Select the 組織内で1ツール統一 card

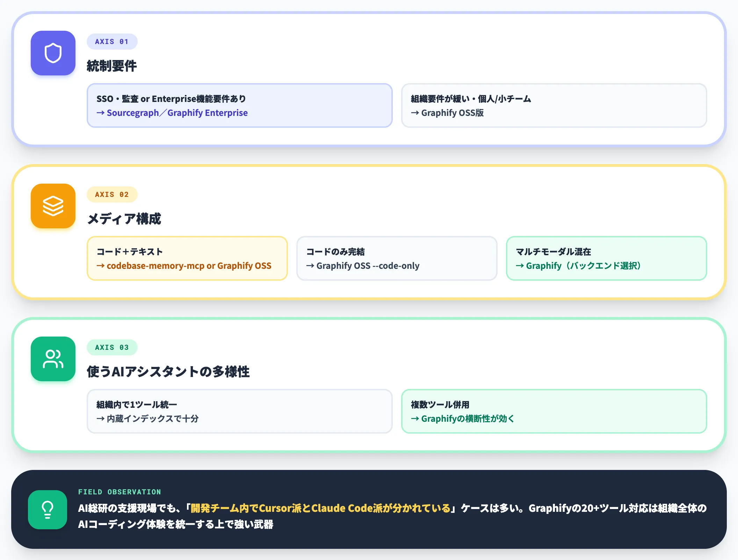239,411
